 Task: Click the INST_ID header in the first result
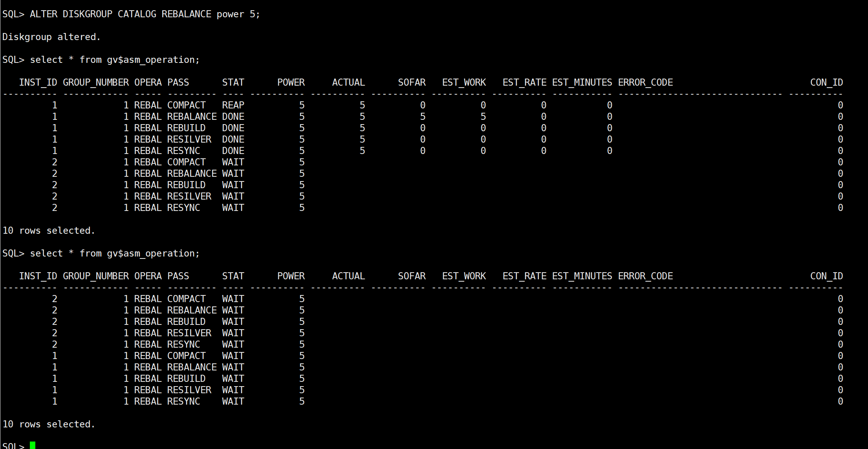[x=38, y=82]
